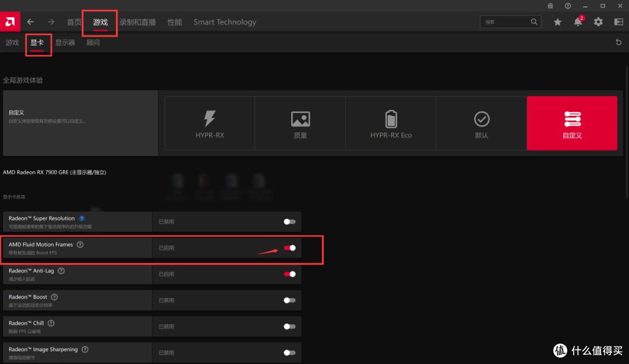Open the help question-mark icon in title bar
The height and width of the screenshot is (364, 629).
pos(568,6)
